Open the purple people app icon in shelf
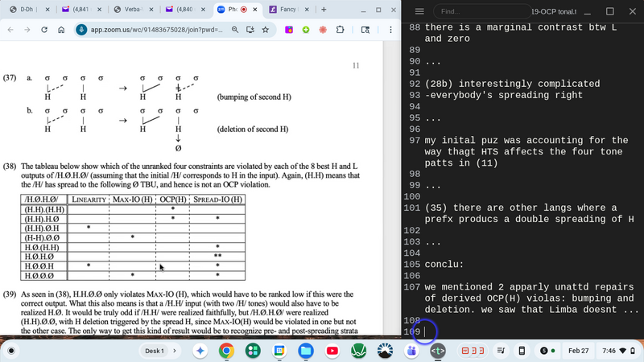 click(x=411, y=351)
